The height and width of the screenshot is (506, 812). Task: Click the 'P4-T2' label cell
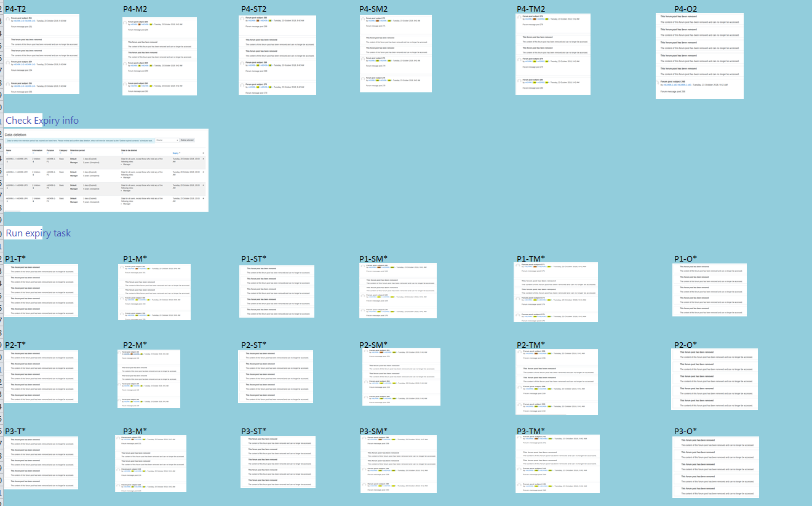(15, 9)
